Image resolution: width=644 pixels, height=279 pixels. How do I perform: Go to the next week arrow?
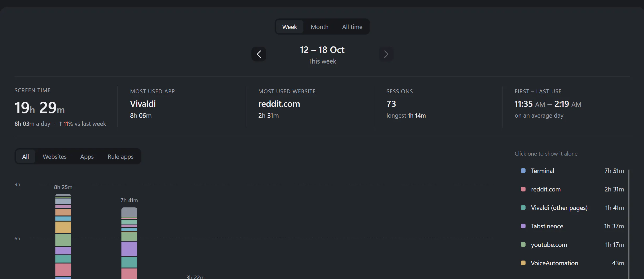pyautogui.click(x=386, y=54)
